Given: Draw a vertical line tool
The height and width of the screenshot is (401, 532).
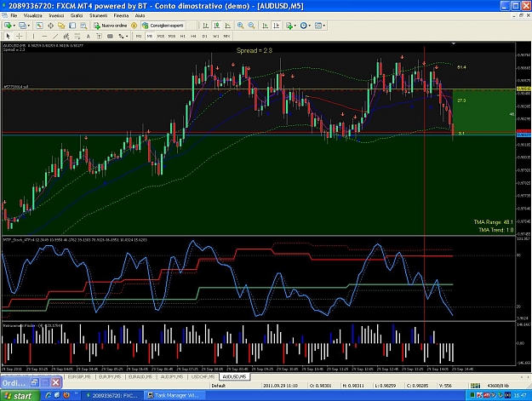Looking at the screenshot, I should tap(33, 36).
